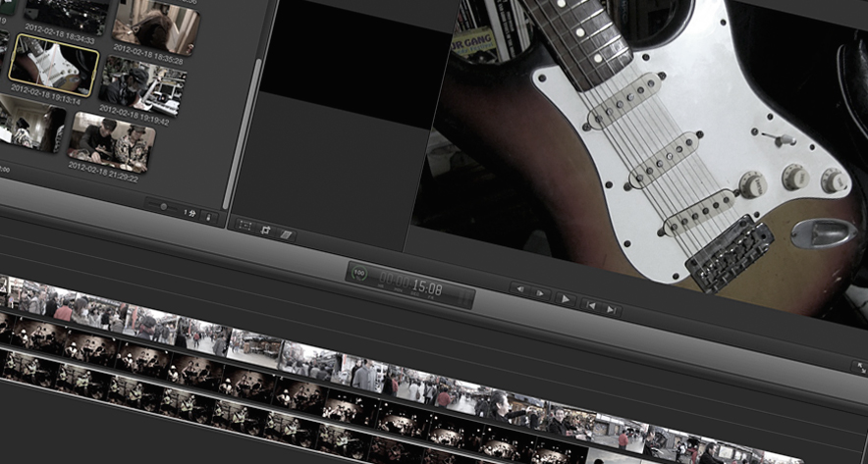Select the Crop tool icon
The height and width of the screenshot is (464, 868).
pos(265,231)
